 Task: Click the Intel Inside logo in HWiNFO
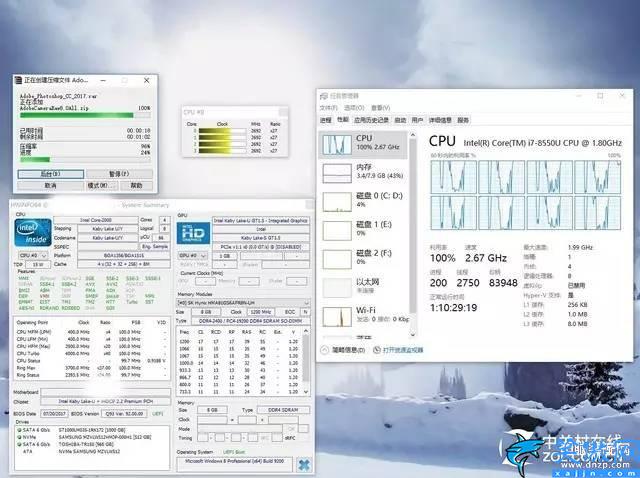pos(33,232)
